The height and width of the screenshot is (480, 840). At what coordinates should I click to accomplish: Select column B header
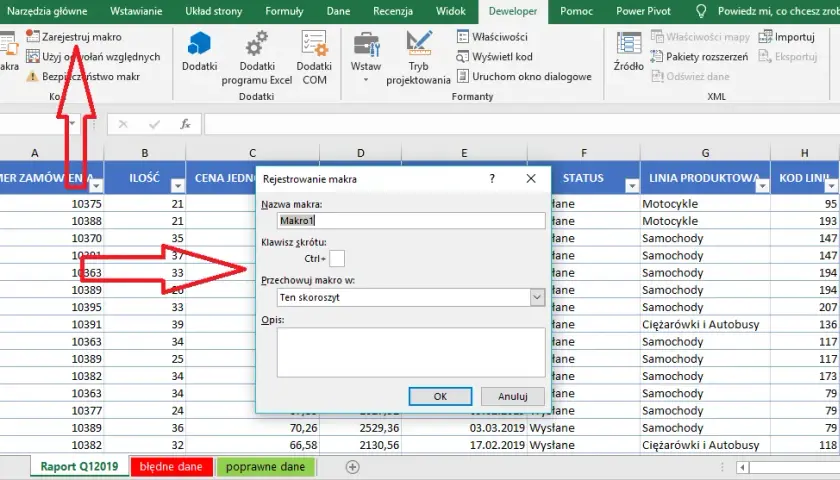pos(145,153)
